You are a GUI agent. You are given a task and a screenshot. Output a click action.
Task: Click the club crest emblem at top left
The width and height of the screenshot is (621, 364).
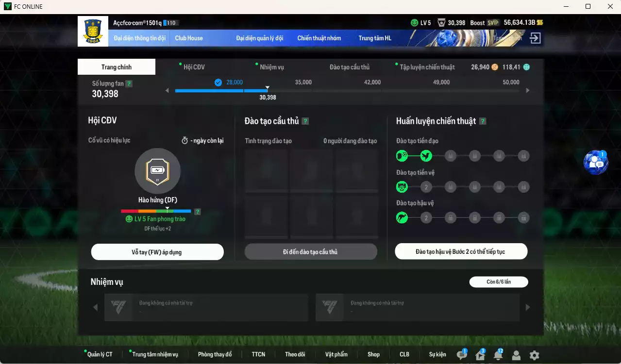click(x=92, y=31)
